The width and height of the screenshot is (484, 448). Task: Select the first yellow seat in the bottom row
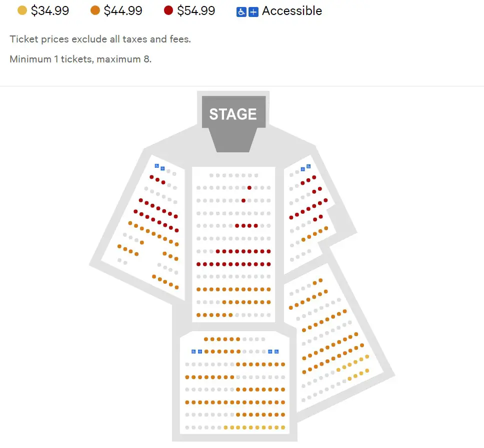click(x=225, y=428)
